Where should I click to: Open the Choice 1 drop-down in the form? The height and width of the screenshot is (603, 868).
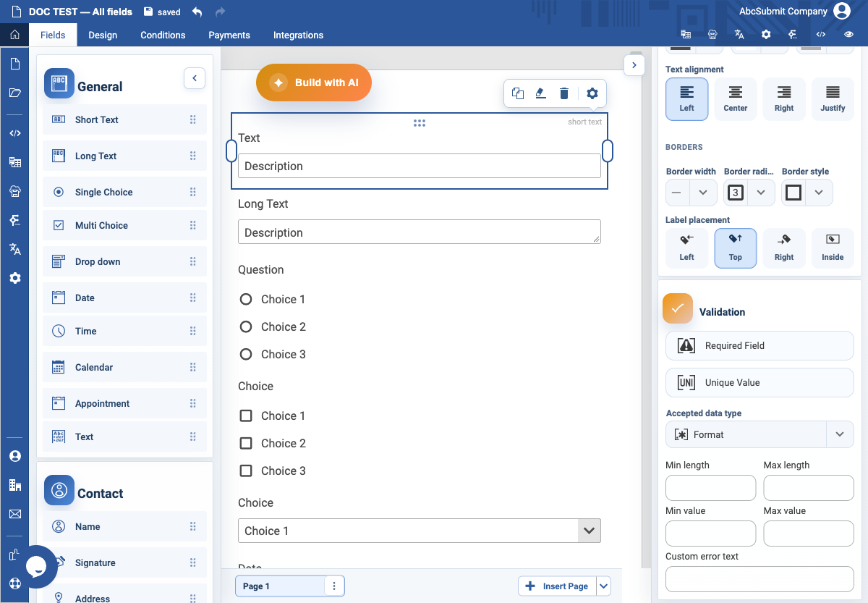click(420, 531)
